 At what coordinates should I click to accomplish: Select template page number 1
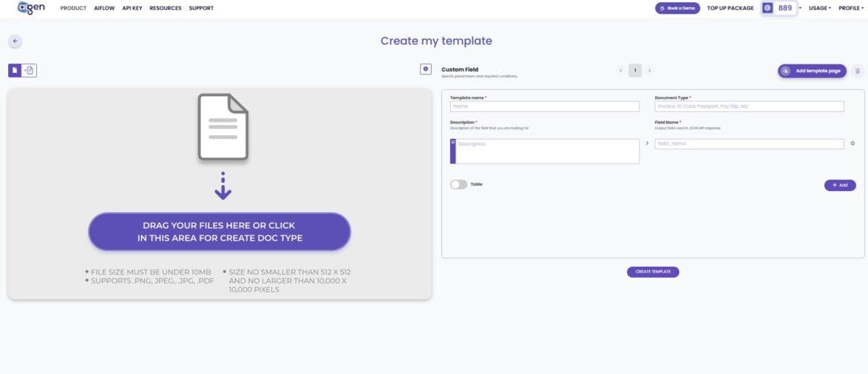click(x=635, y=70)
